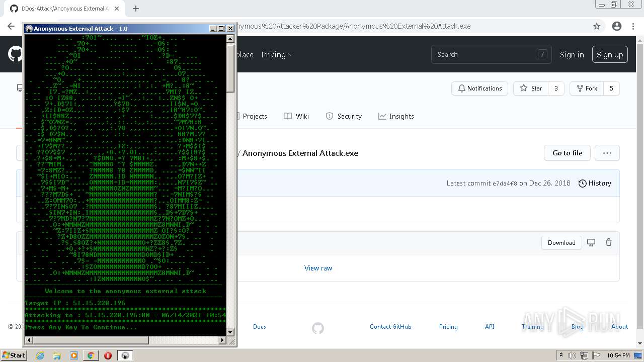Click the GitHub footer logo
Image resolution: width=644 pixels, height=362 pixels.
click(318, 328)
